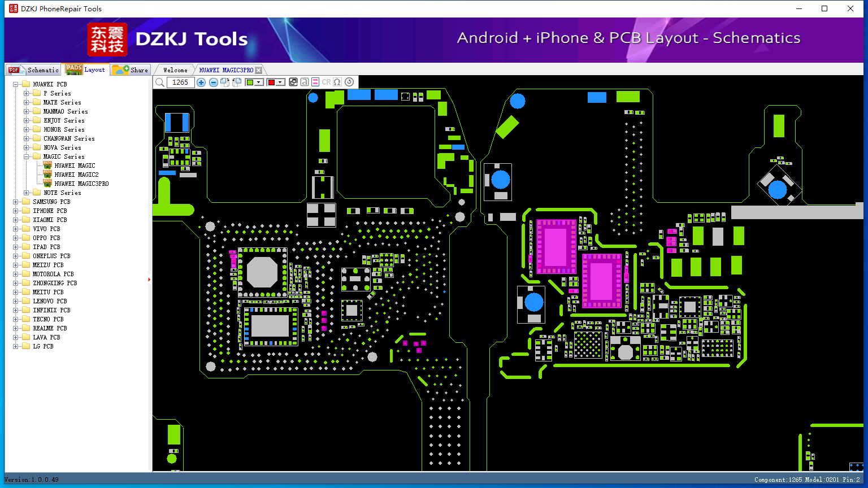Click the rotate clockwise pages icon
This screenshot has height=488, width=868.
click(x=225, y=82)
